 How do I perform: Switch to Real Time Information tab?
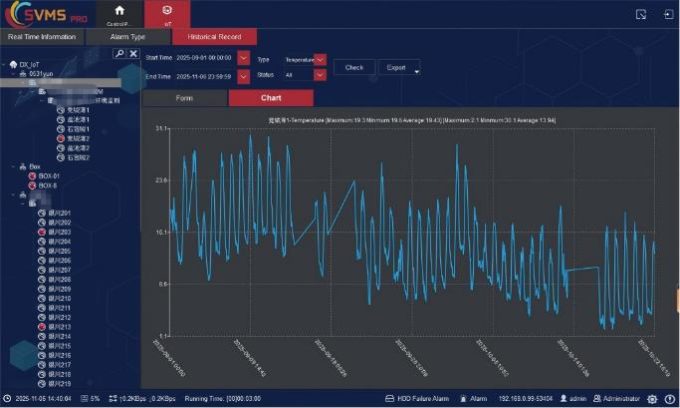[x=42, y=37]
